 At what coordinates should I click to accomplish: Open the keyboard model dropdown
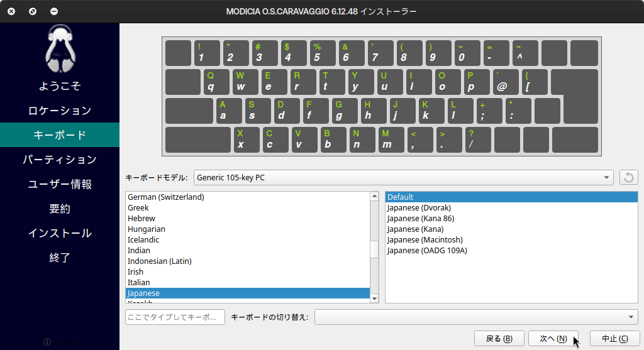coord(403,177)
